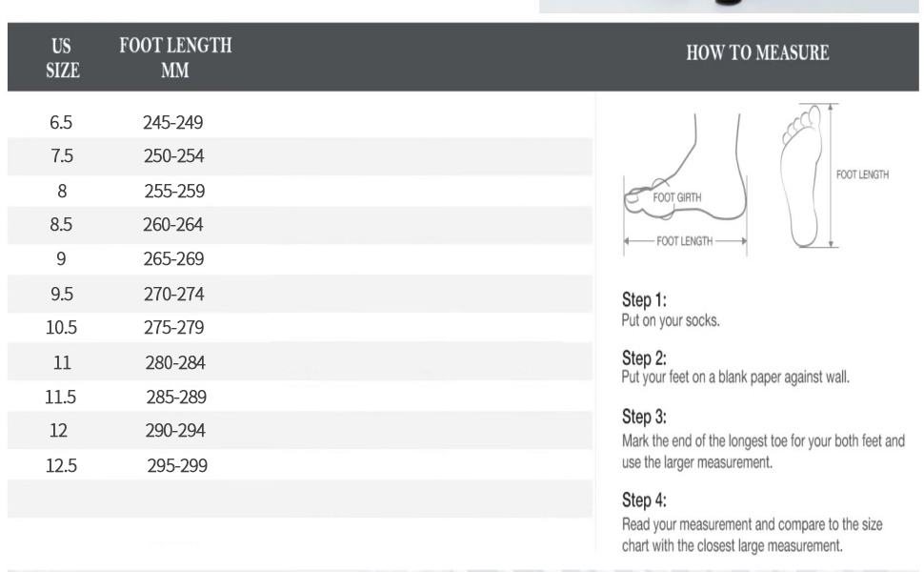The width and height of the screenshot is (924, 572).
Task: Click US size 8 in the chart
Action: tap(62, 191)
